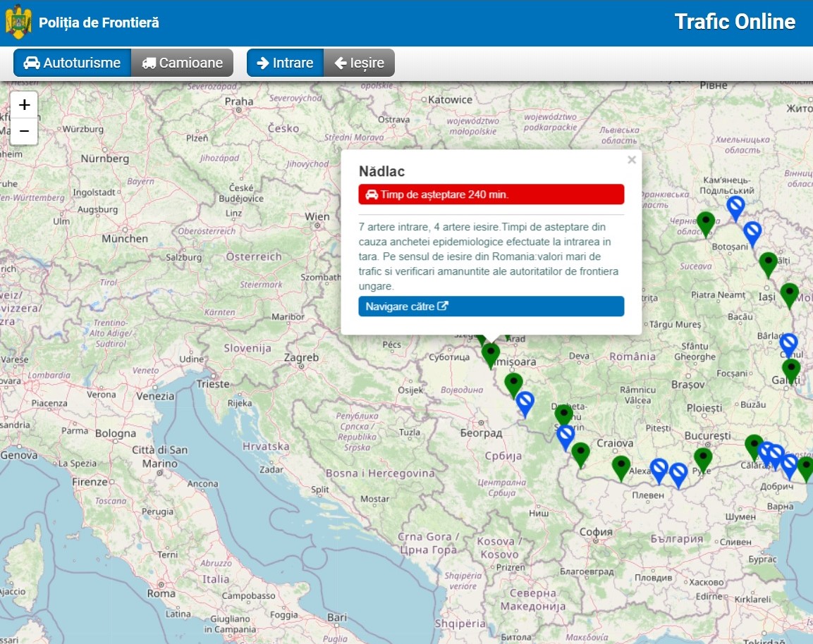Click the green marker near Ruse
813x644 pixels.
click(703, 458)
